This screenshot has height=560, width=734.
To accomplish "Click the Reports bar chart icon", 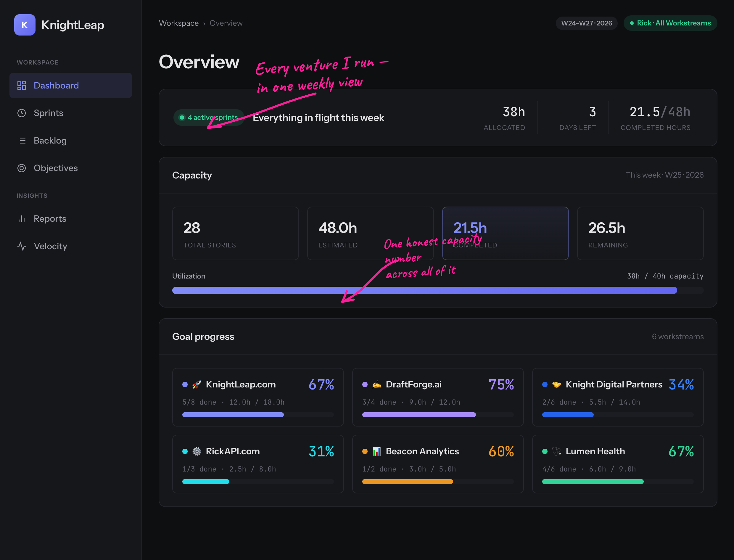I will [22, 219].
